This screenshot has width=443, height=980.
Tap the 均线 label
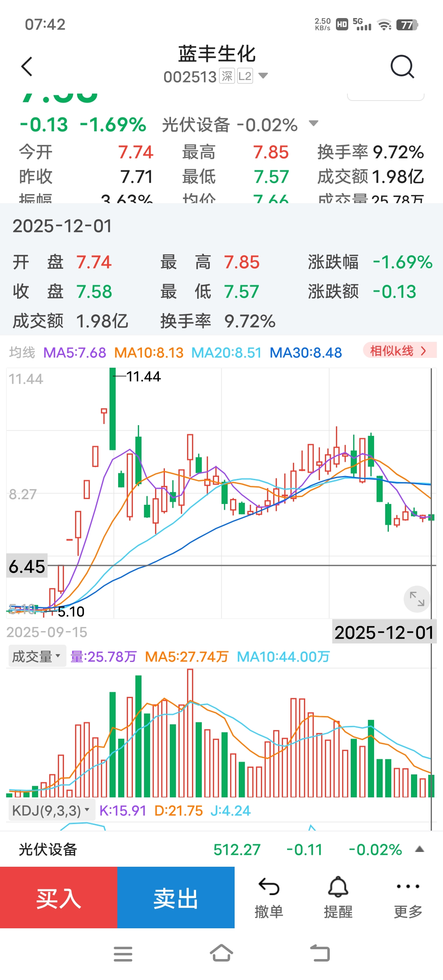(x=22, y=353)
